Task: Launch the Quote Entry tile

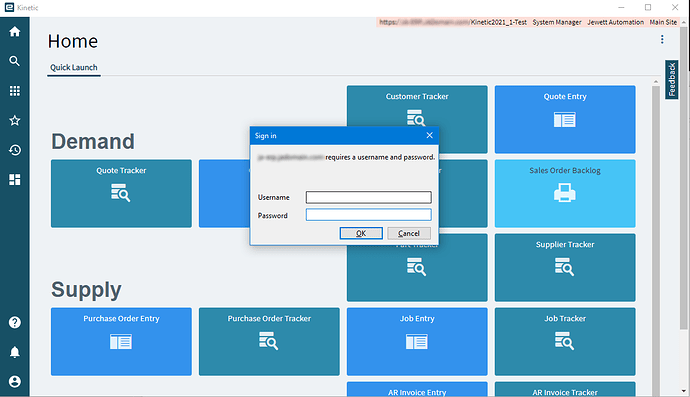Action: click(565, 119)
